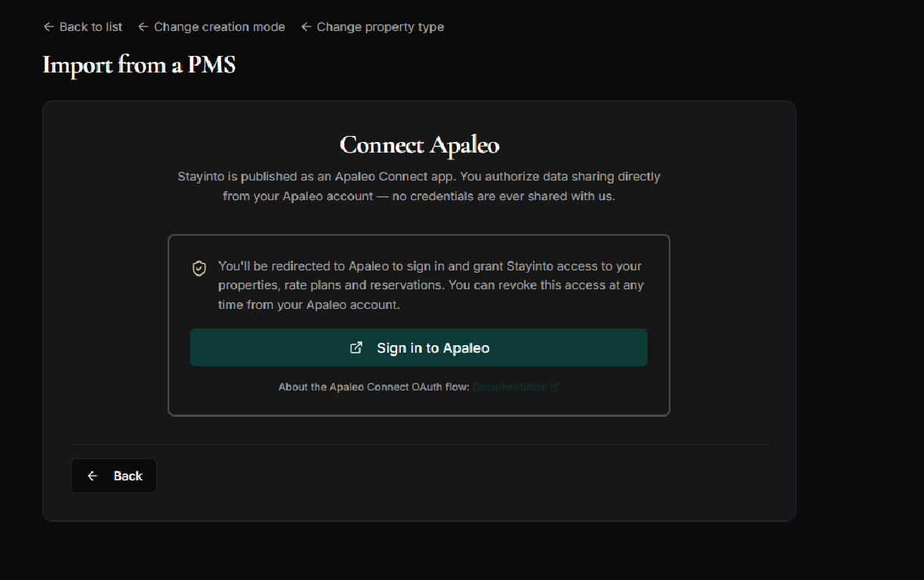Click the Back button in the card
The width and height of the screenshot is (924, 580).
(114, 476)
